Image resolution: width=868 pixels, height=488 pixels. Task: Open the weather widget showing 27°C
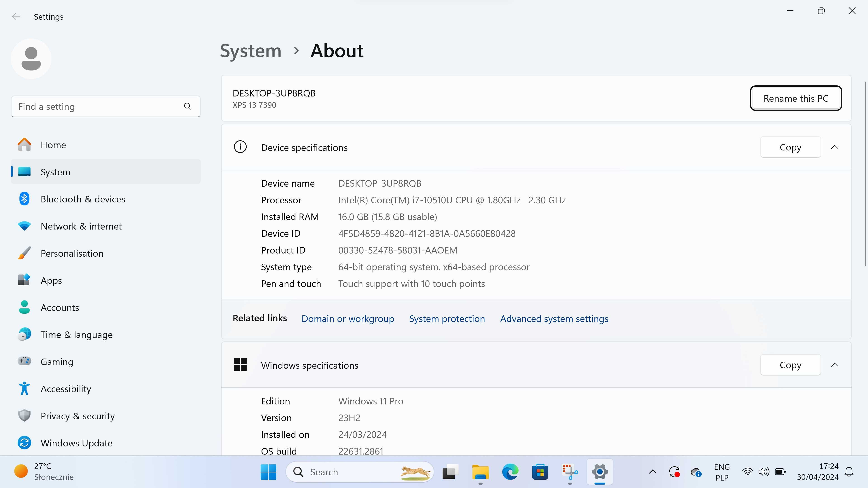pos(44,472)
